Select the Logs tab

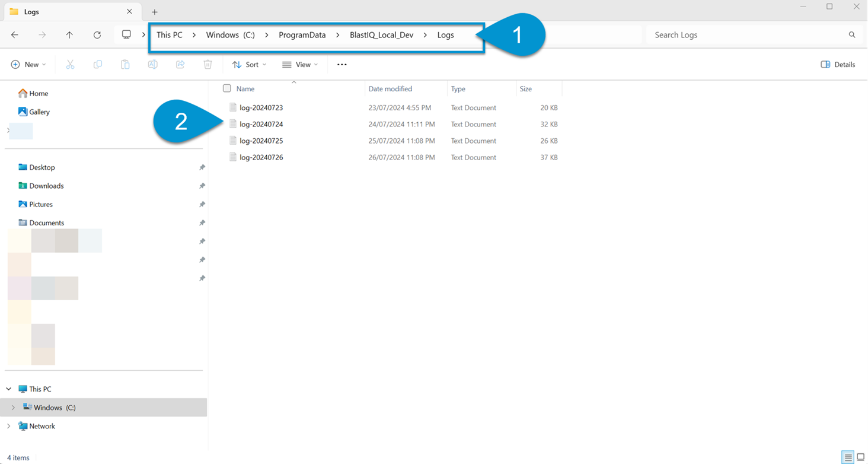[71, 12]
